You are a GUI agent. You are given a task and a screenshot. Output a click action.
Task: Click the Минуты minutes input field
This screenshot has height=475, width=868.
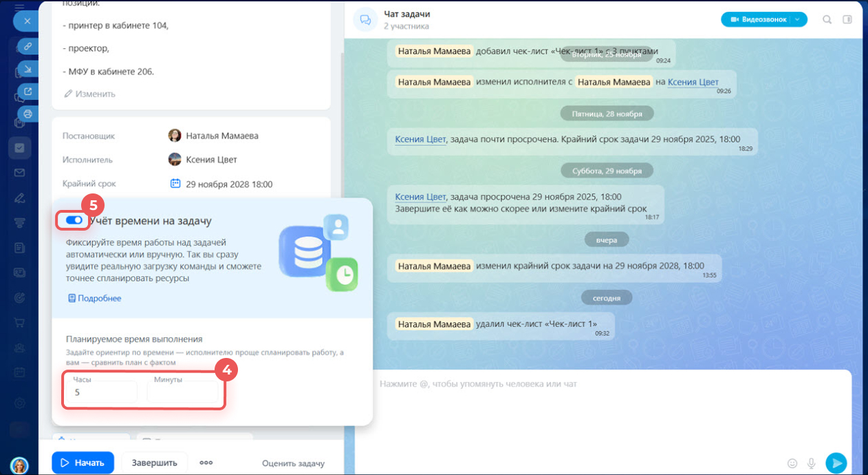tap(182, 392)
